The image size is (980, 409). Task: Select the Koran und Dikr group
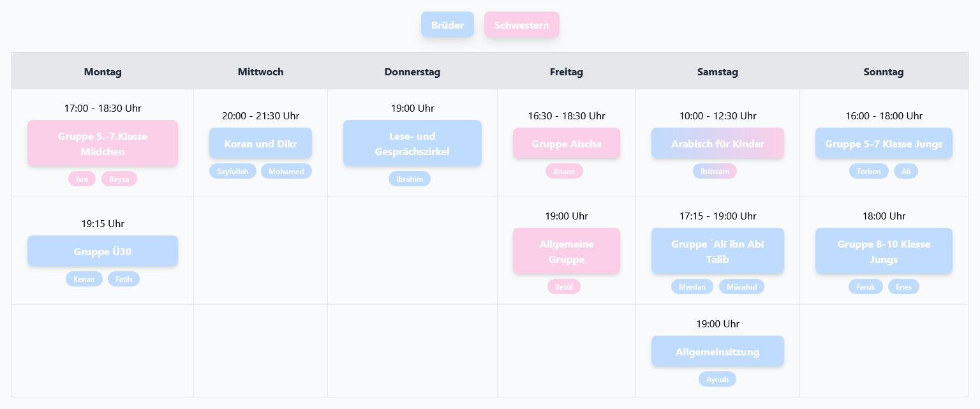click(260, 144)
